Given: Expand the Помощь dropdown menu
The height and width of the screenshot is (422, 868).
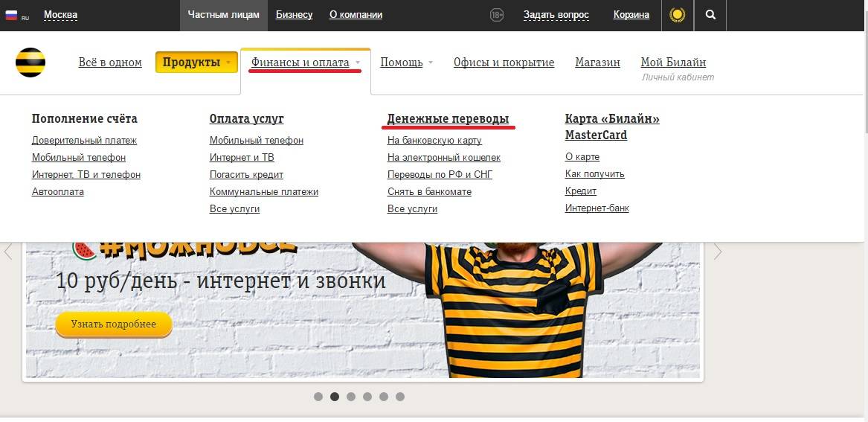Looking at the screenshot, I should click(406, 63).
